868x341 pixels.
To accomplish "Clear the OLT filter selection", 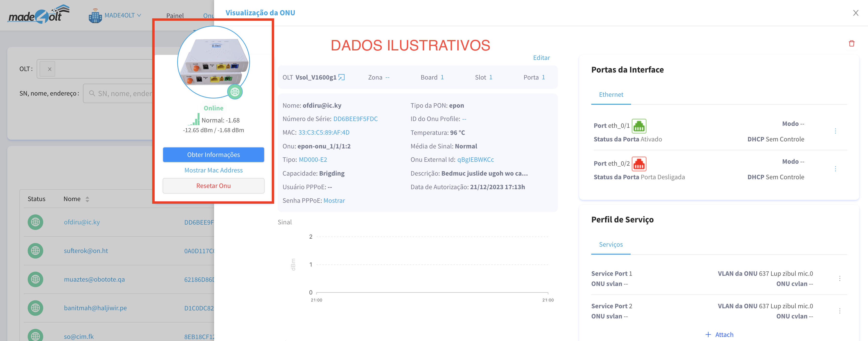I will pyautogui.click(x=49, y=69).
